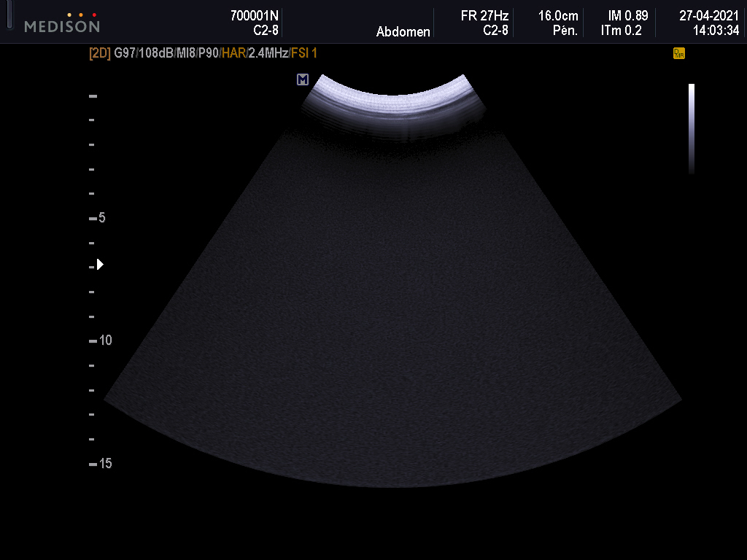
Task: Click the FR 27Hz frame rate readout
Action: coord(484,16)
